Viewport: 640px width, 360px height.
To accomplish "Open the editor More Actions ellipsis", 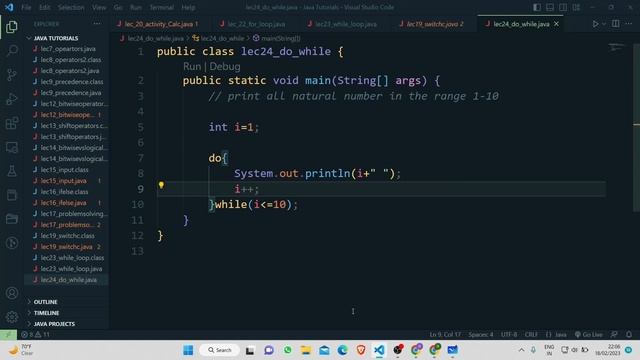I will [x=629, y=24].
